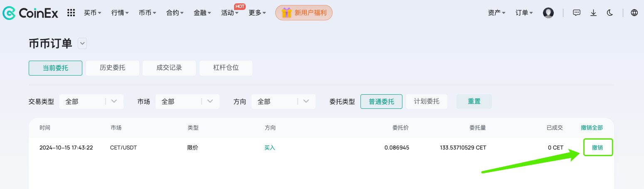Open the language globe icon
This screenshot has width=644, height=189.
[x=634, y=13]
